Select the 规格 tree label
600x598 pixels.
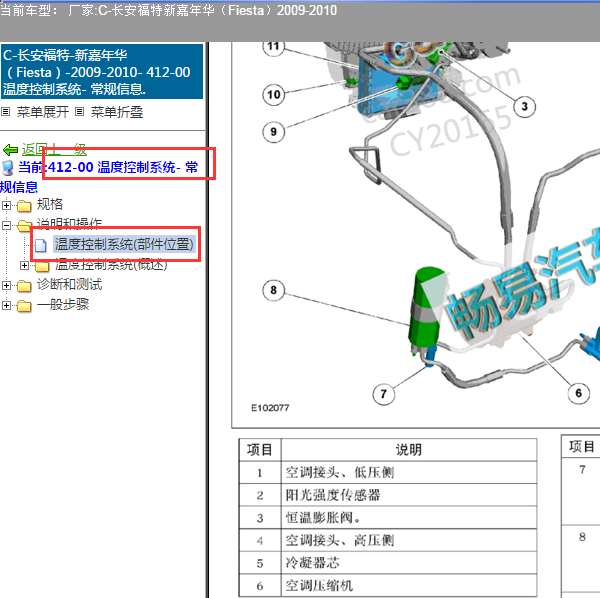(x=50, y=204)
